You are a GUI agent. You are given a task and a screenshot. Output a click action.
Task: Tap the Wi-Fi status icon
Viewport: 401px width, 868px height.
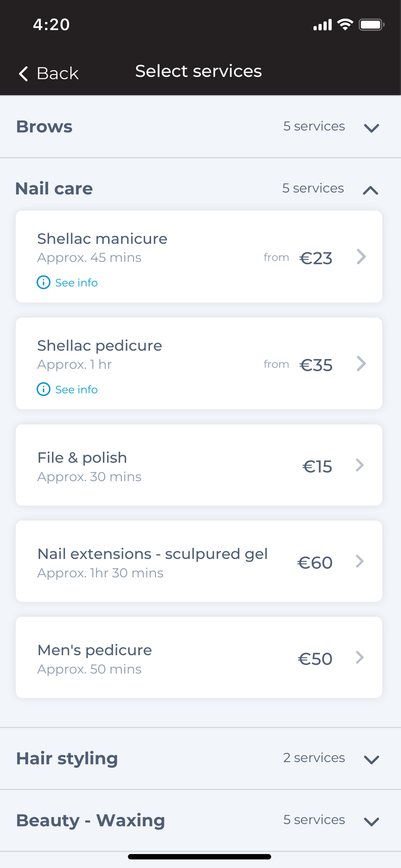[345, 24]
